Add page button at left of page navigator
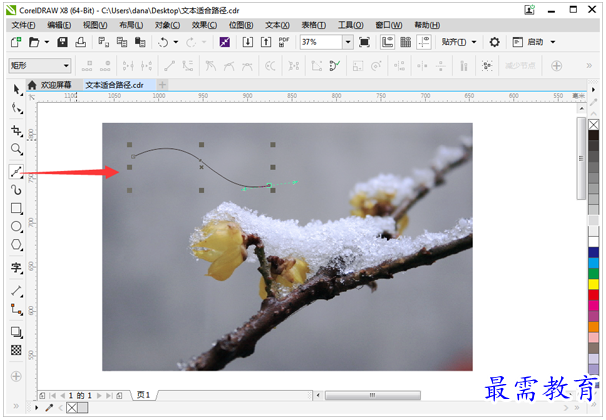The image size is (606, 420). [42, 396]
